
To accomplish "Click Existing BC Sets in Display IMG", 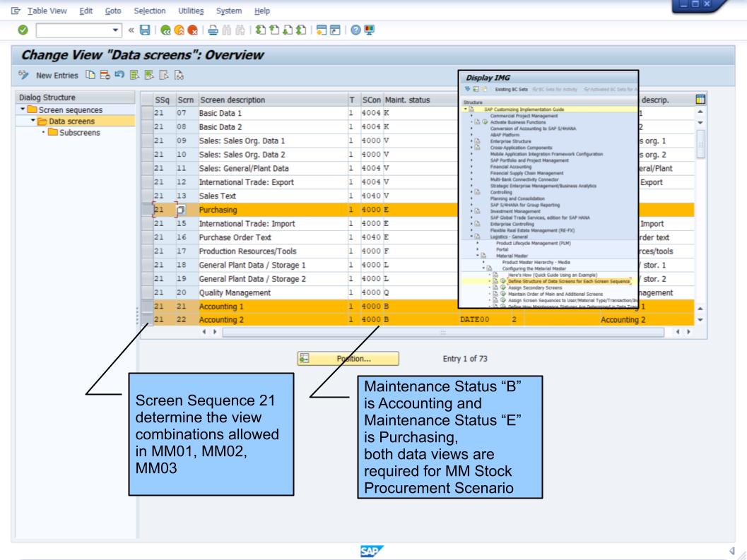I will point(511,89).
